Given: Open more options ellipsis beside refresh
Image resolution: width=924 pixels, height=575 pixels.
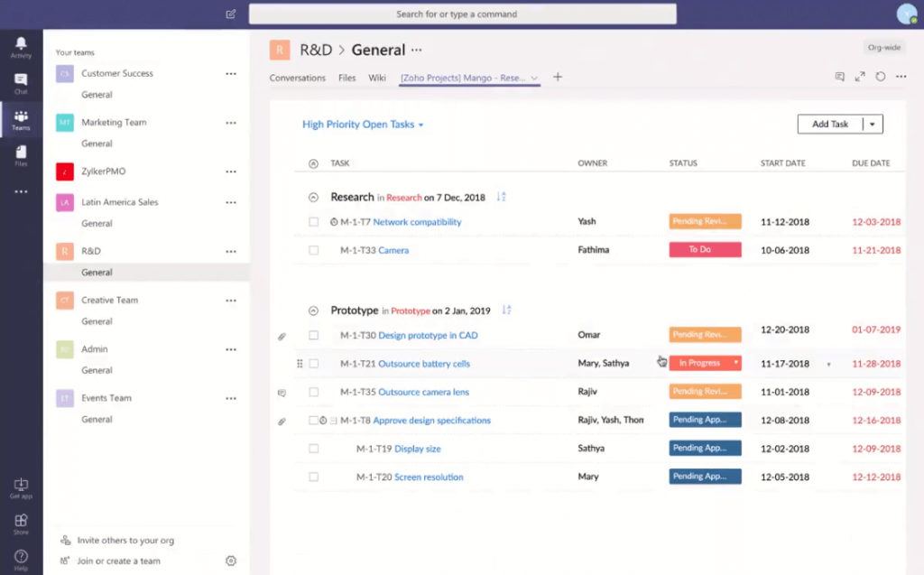Looking at the screenshot, I should point(901,77).
